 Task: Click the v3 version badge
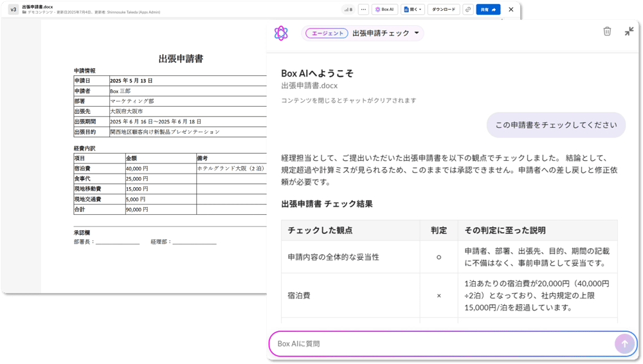click(13, 10)
